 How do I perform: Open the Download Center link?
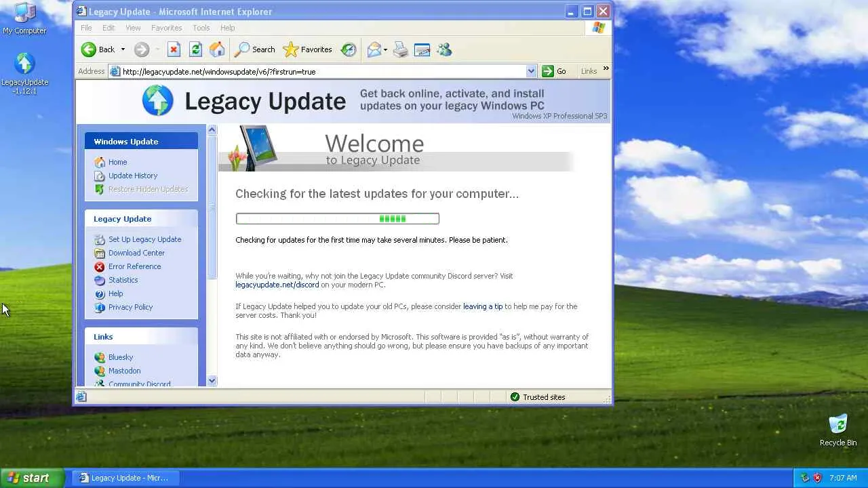pyautogui.click(x=136, y=253)
